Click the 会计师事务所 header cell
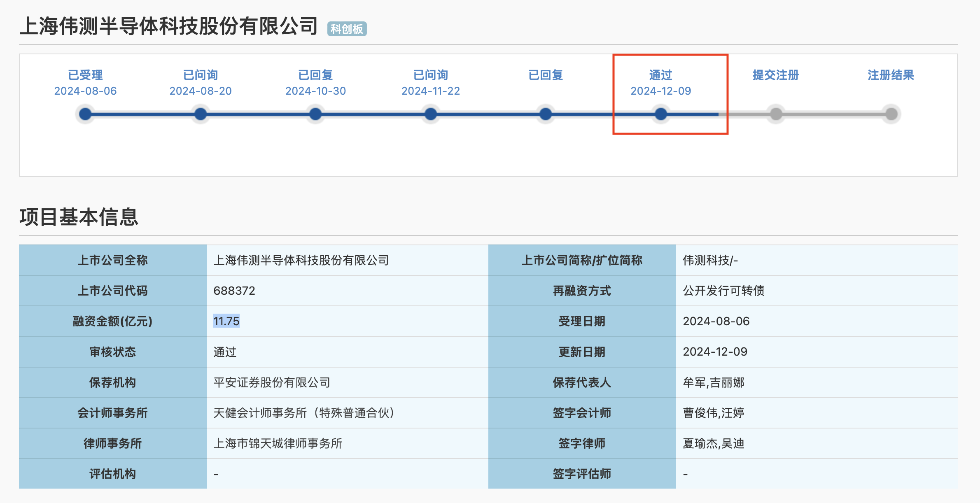This screenshot has width=980, height=503. [x=112, y=413]
